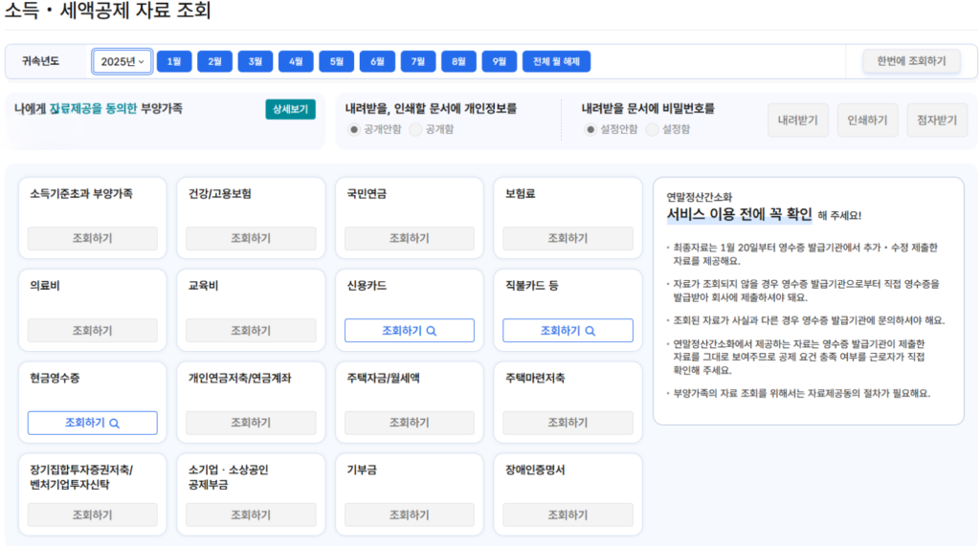Toggle the 3월 month button

coord(255,61)
